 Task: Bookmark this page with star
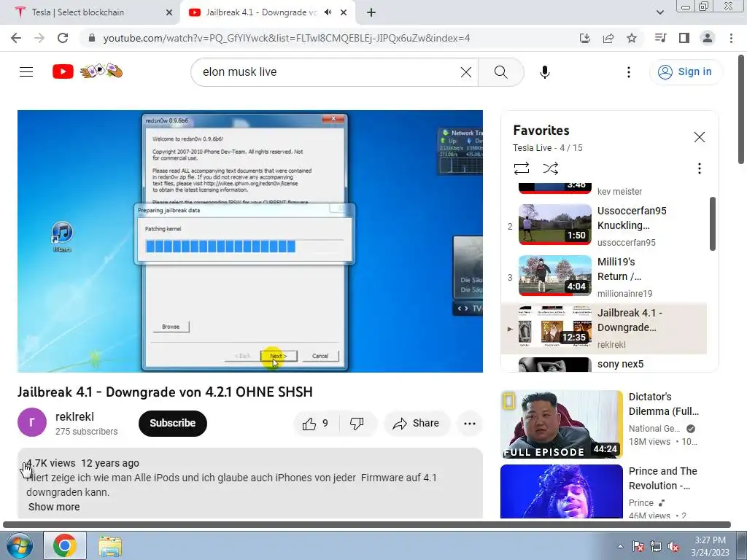click(x=632, y=38)
